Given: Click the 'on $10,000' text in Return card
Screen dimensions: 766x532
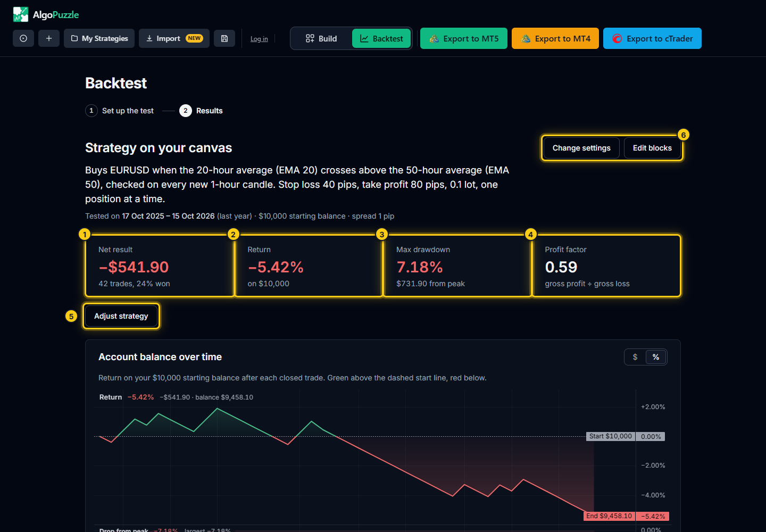Looking at the screenshot, I should pos(269,284).
